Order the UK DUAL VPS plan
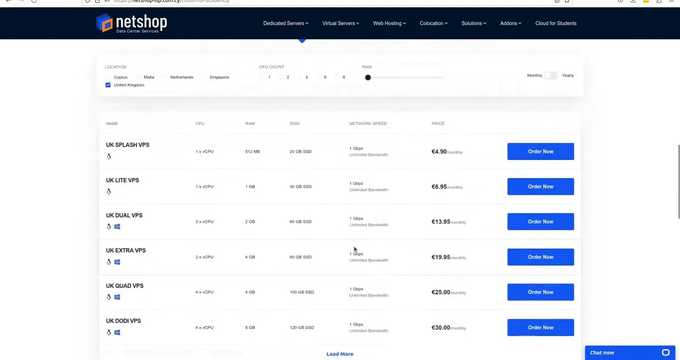680x360 pixels. (540, 222)
